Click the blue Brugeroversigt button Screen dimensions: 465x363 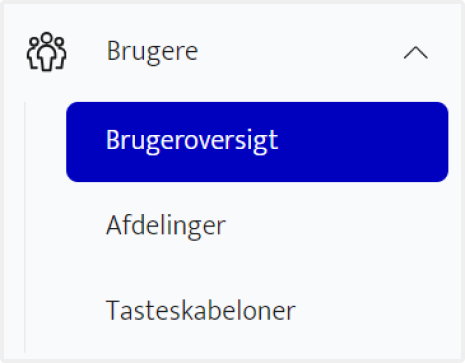point(257,142)
